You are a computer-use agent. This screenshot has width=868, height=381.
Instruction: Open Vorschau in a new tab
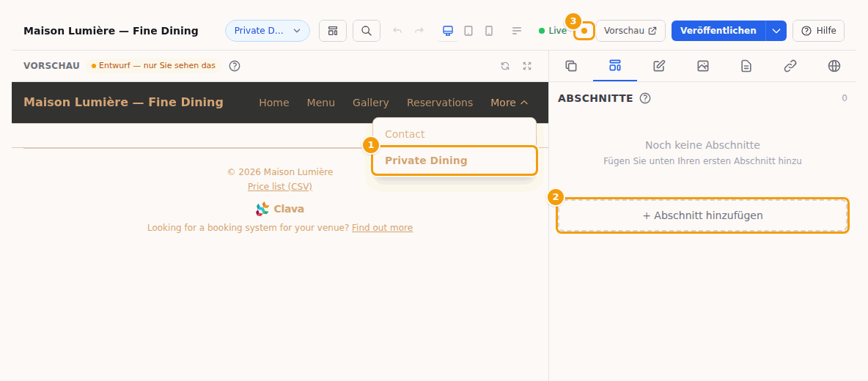(630, 31)
